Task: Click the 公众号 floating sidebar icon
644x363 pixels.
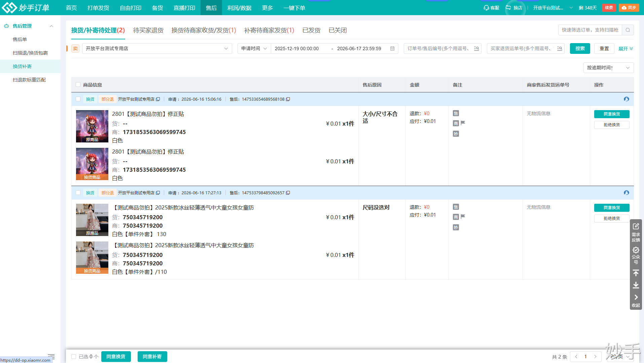Action: click(x=636, y=255)
